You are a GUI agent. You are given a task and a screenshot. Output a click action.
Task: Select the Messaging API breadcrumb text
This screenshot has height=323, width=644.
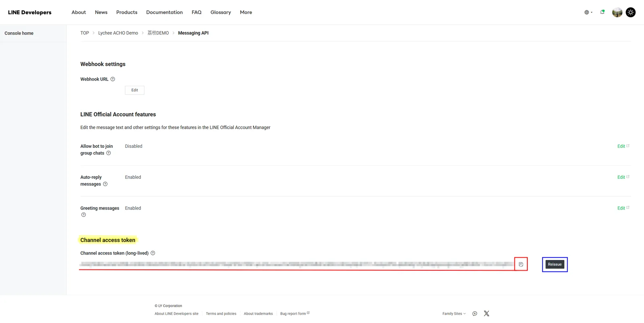pyautogui.click(x=193, y=33)
